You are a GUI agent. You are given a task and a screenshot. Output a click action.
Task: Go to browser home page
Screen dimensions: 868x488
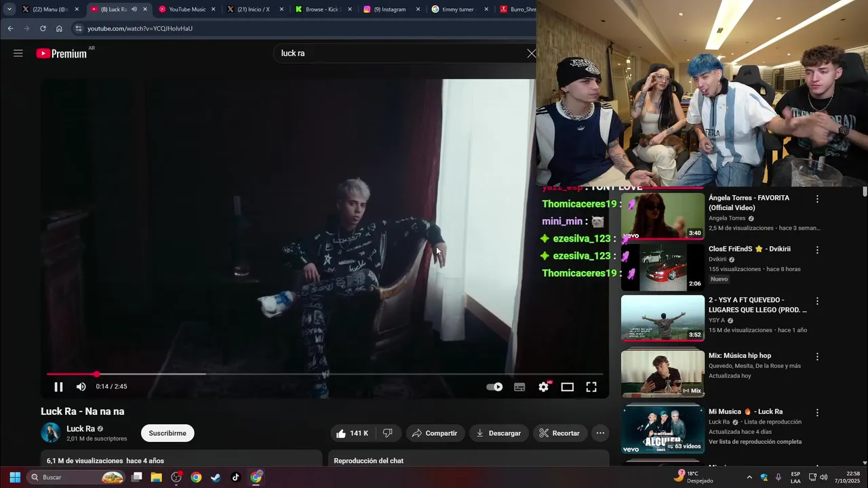[59, 28]
